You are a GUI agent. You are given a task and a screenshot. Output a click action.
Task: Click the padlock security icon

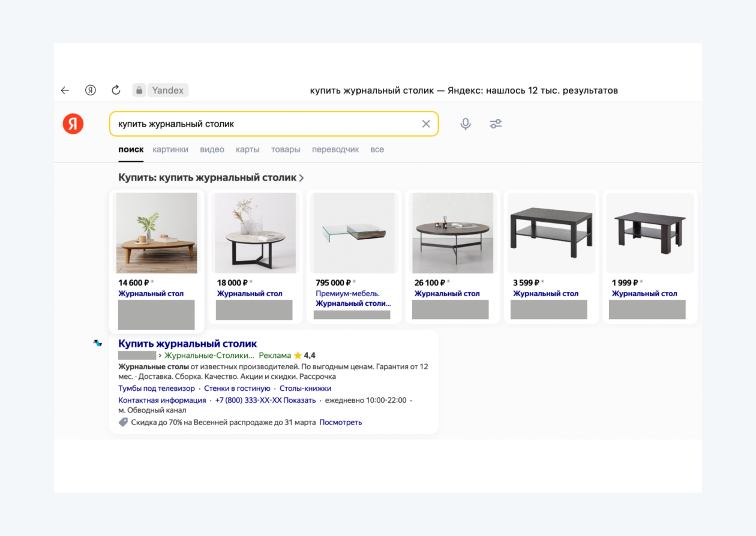(x=139, y=91)
